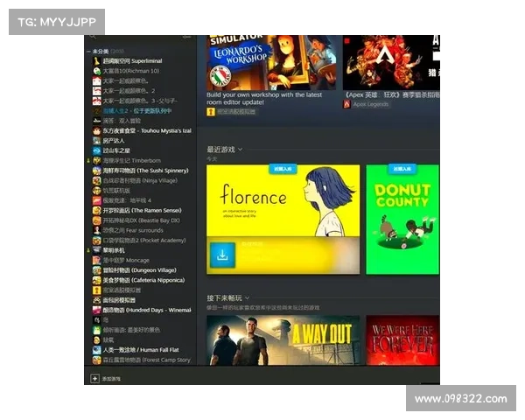This screenshot has height=420, width=525.
Task: Click the Cafeteria Nipponica game icon
Action: (x=97, y=280)
